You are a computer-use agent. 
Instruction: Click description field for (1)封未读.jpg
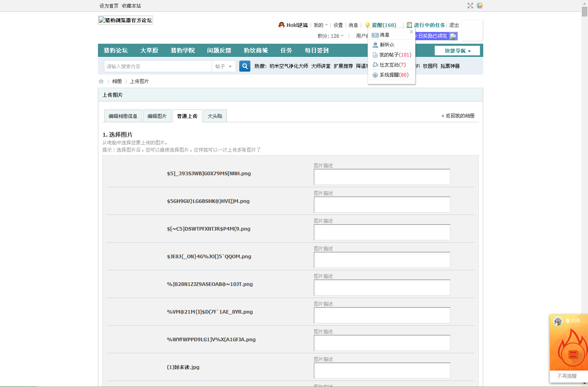382,371
